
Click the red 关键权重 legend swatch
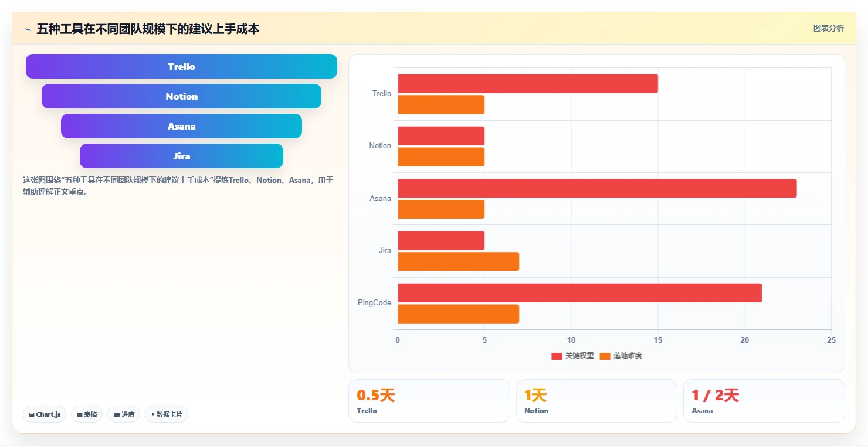(557, 356)
